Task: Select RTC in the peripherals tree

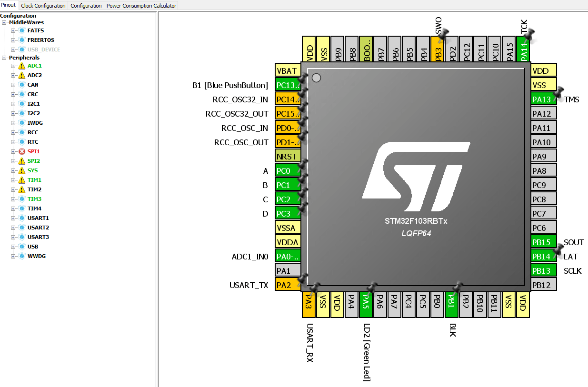Action: [x=33, y=142]
